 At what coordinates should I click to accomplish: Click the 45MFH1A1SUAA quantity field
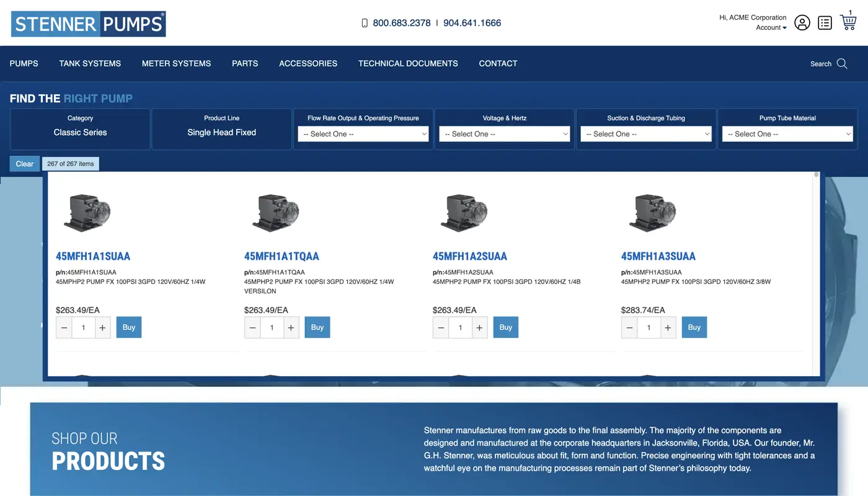point(84,327)
